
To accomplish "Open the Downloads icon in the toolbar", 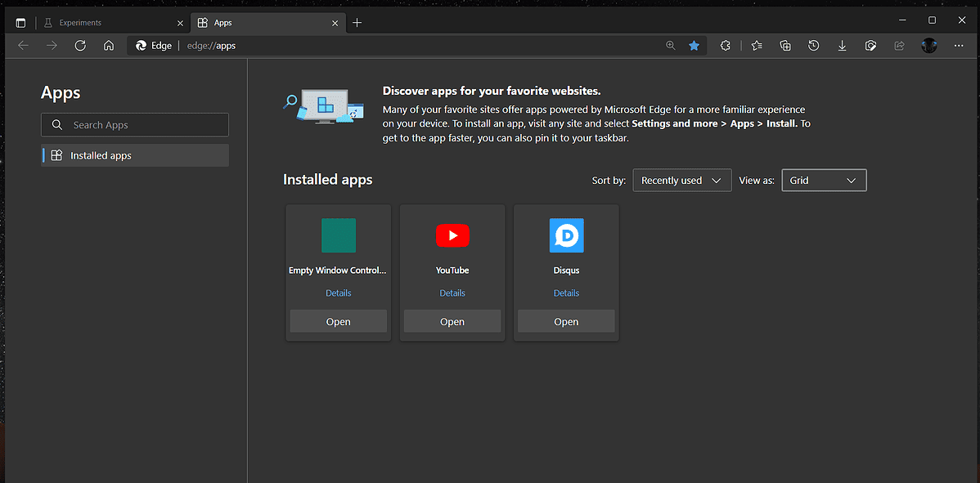I will pyautogui.click(x=842, y=45).
